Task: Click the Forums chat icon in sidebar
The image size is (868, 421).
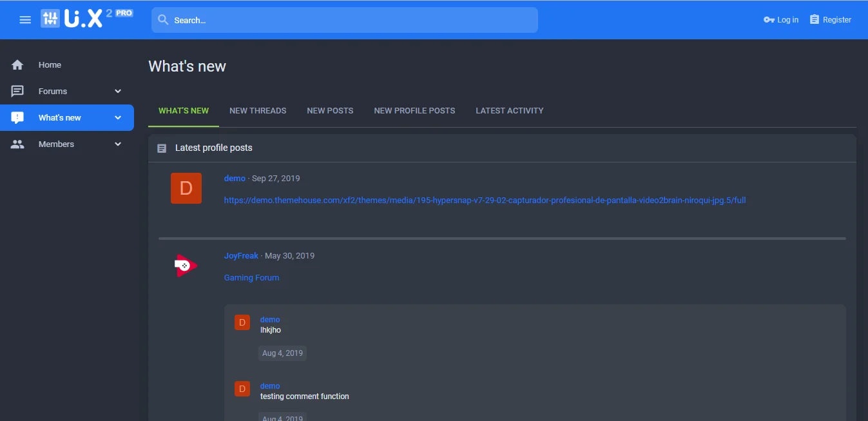Action: [17, 92]
